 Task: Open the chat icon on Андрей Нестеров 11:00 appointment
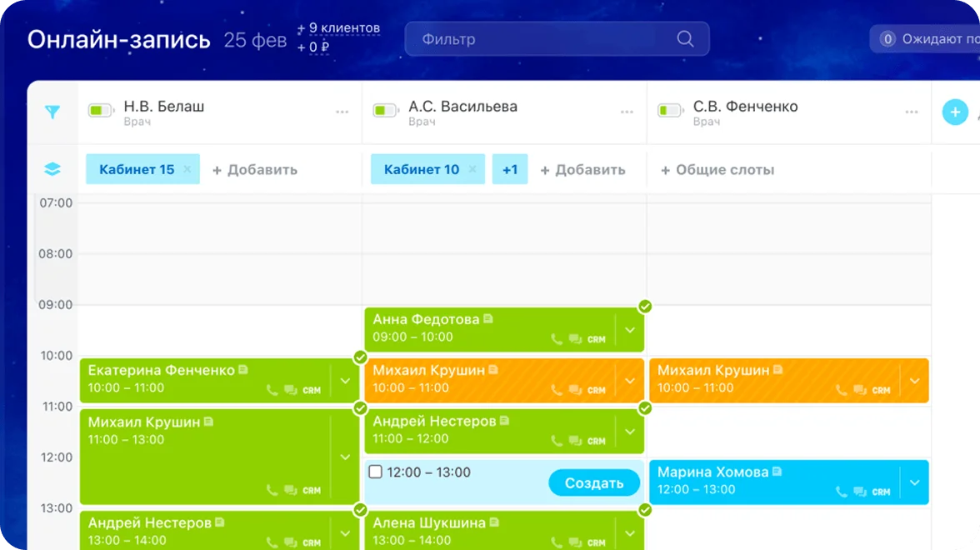575,441
